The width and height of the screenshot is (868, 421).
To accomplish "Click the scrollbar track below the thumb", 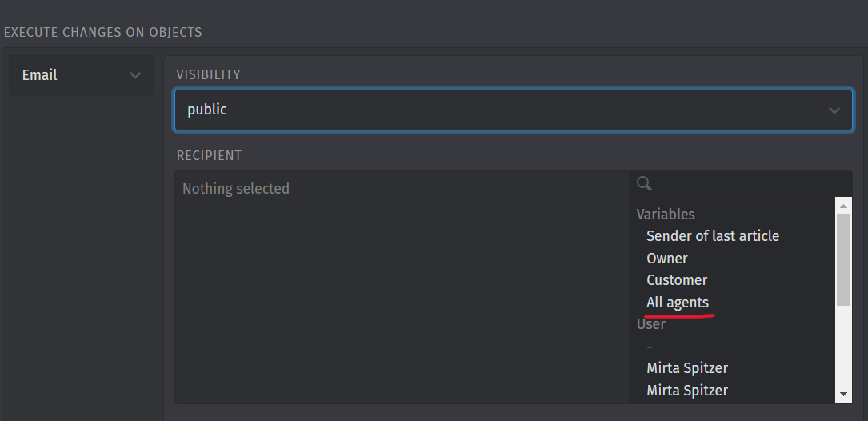I will point(843,347).
